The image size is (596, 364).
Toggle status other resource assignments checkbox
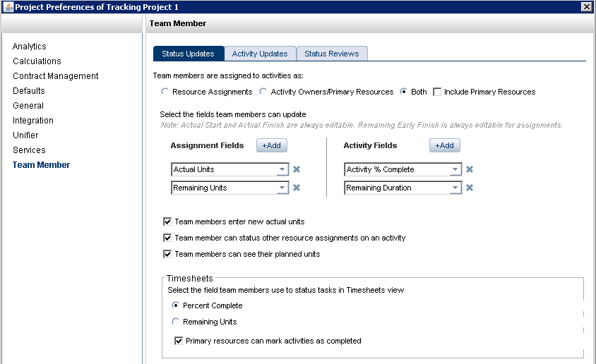[x=167, y=238]
